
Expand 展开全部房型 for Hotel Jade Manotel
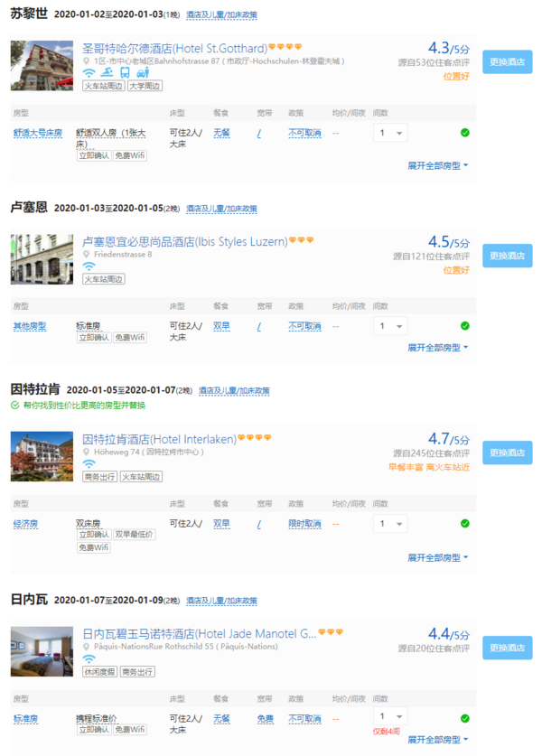point(438,740)
